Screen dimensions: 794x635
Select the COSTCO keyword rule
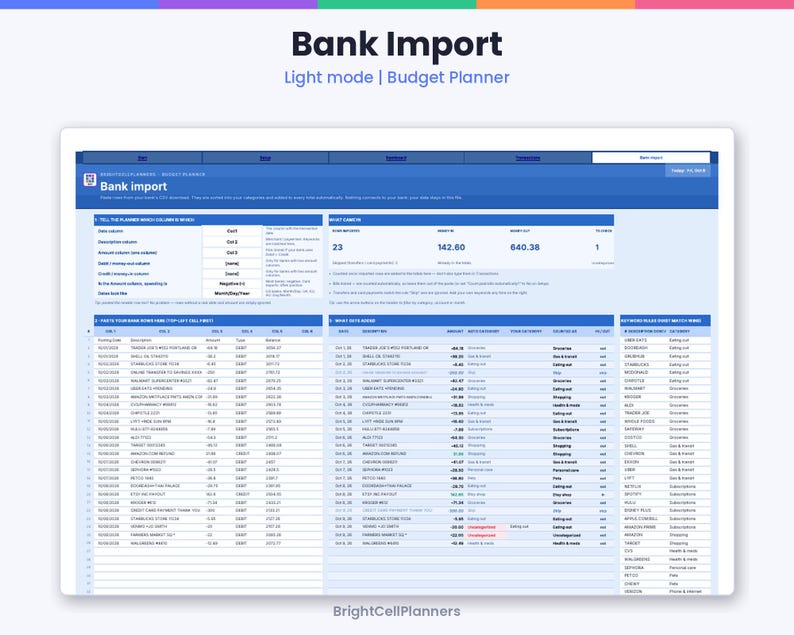633,438
